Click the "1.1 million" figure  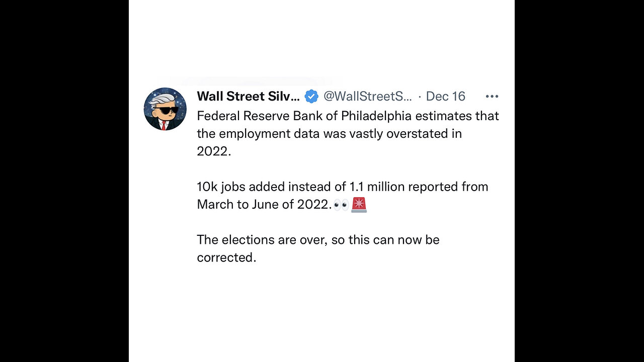tap(376, 187)
